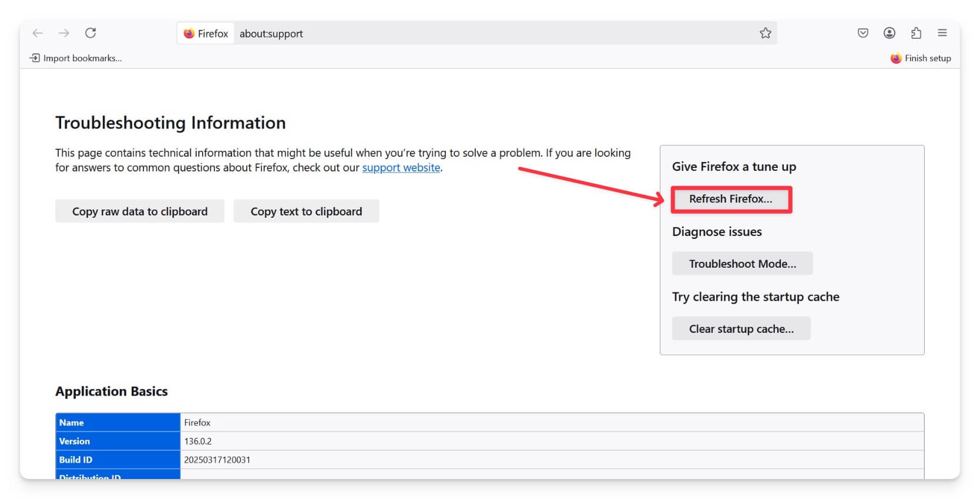Viewport: 980px width, 499px height.
Task: Open the support website link
Action: (401, 167)
